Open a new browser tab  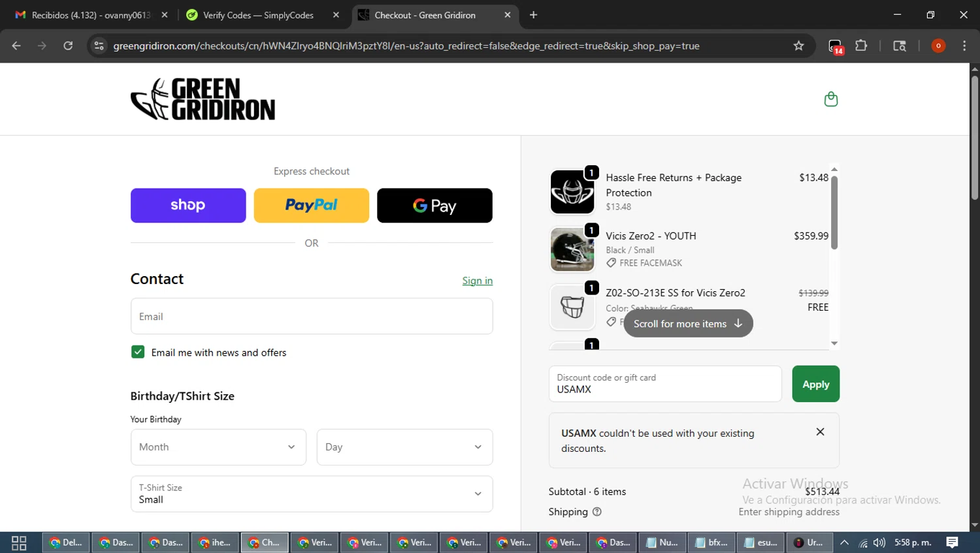click(534, 15)
